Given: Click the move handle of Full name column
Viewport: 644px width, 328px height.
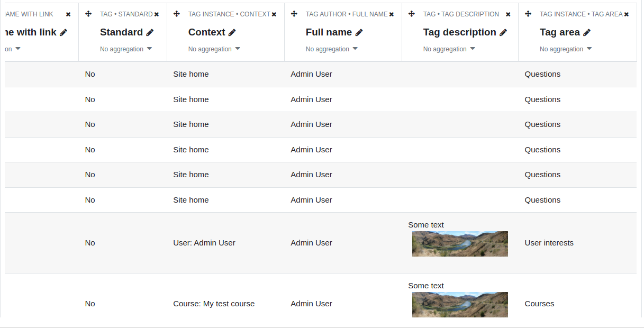Looking at the screenshot, I should 294,14.
